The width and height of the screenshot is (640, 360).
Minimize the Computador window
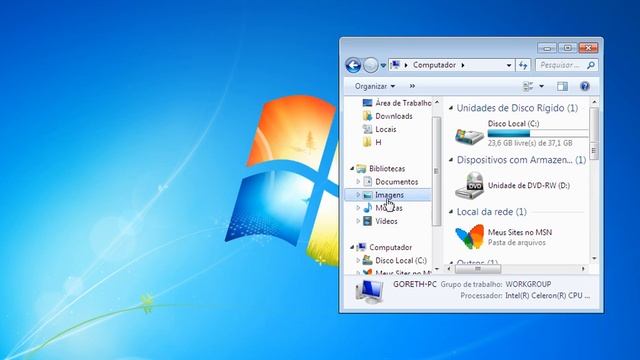point(547,48)
